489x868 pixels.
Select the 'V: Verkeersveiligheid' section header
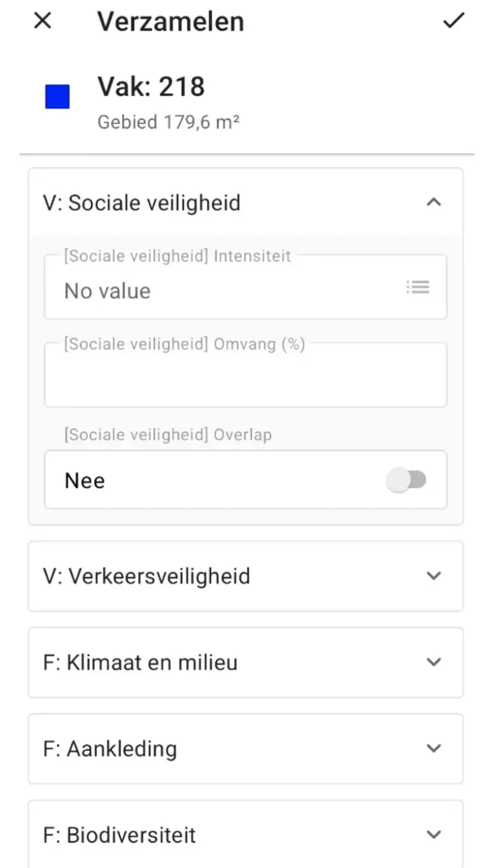(146, 576)
